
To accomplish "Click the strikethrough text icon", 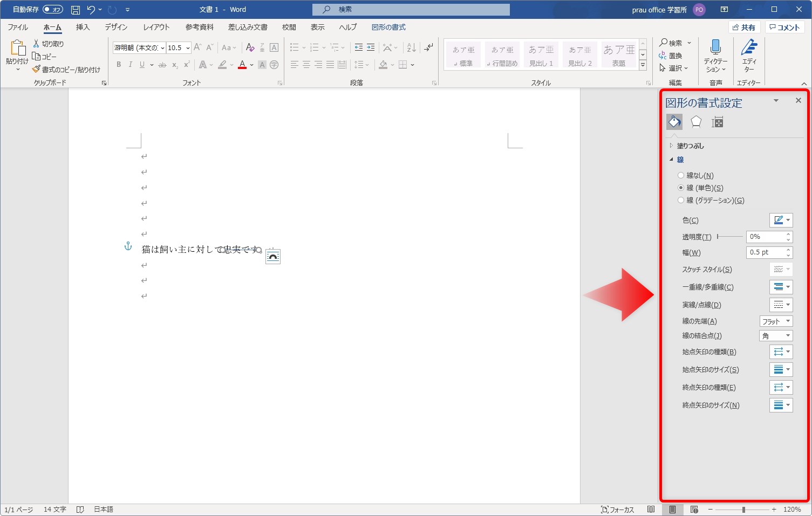I will pos(162,65).
